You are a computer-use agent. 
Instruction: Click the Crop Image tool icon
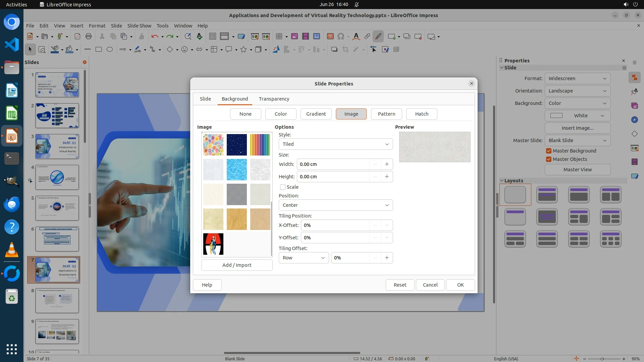pyautogui.click(x=345, y=50)
